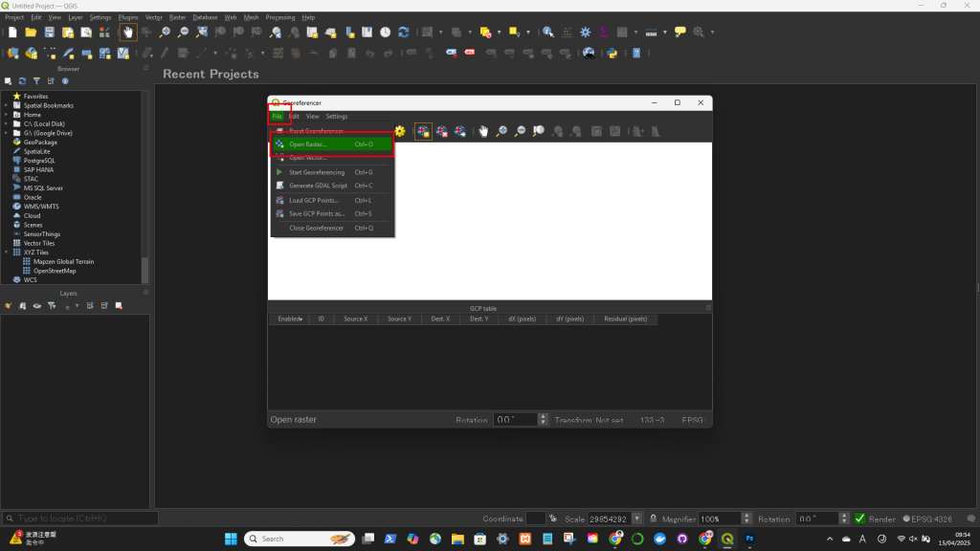Expand the Home folder in the Browser
The image size is (980, 551).
point(7,115)
